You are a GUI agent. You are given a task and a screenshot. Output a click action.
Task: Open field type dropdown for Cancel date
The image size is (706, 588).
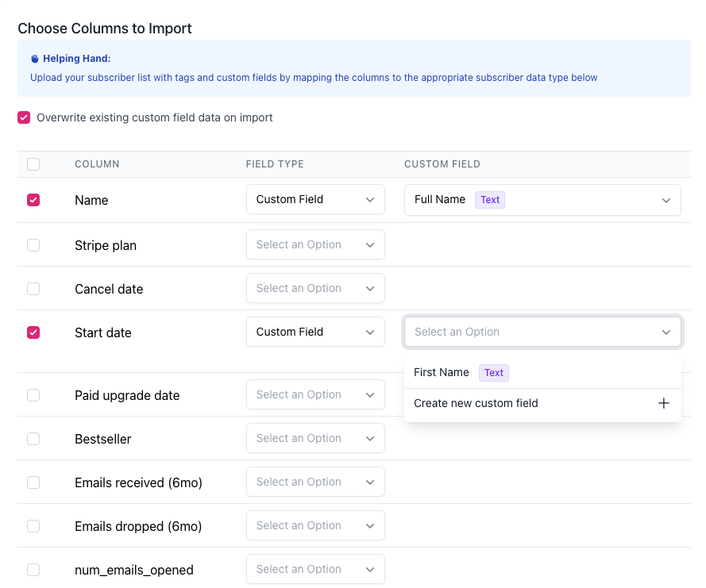click(x=315, y=288)
